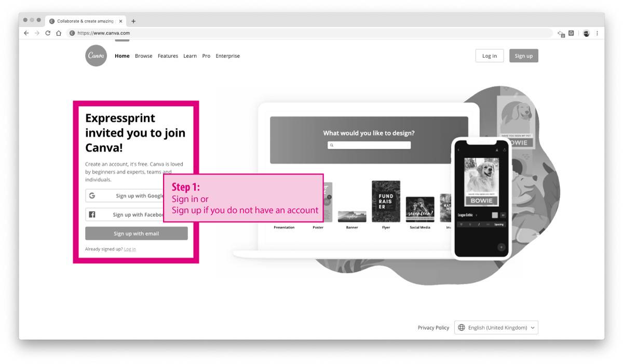Viewport: 623px width, 364px height.
Task: Click the Facebook logo icon
Action: pos(92,214)
